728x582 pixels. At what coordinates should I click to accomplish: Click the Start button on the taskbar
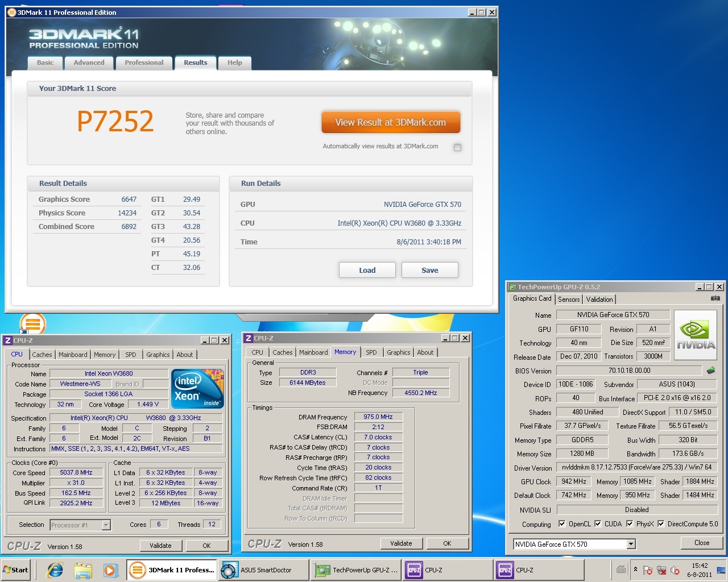click(x=16, y=570)
